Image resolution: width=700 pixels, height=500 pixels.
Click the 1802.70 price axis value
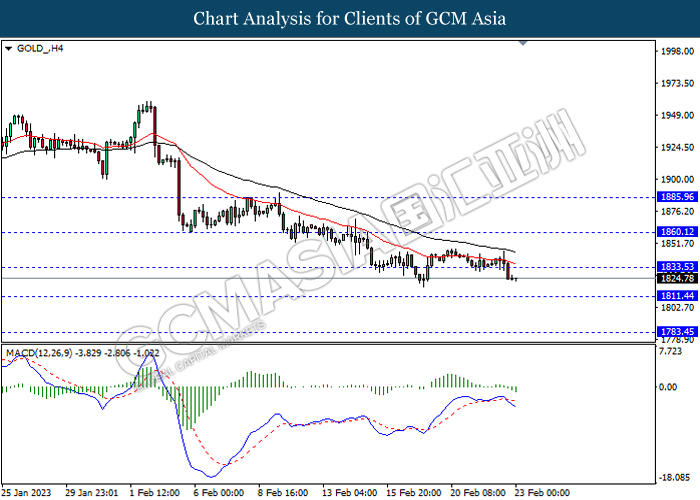click(677, 308)
